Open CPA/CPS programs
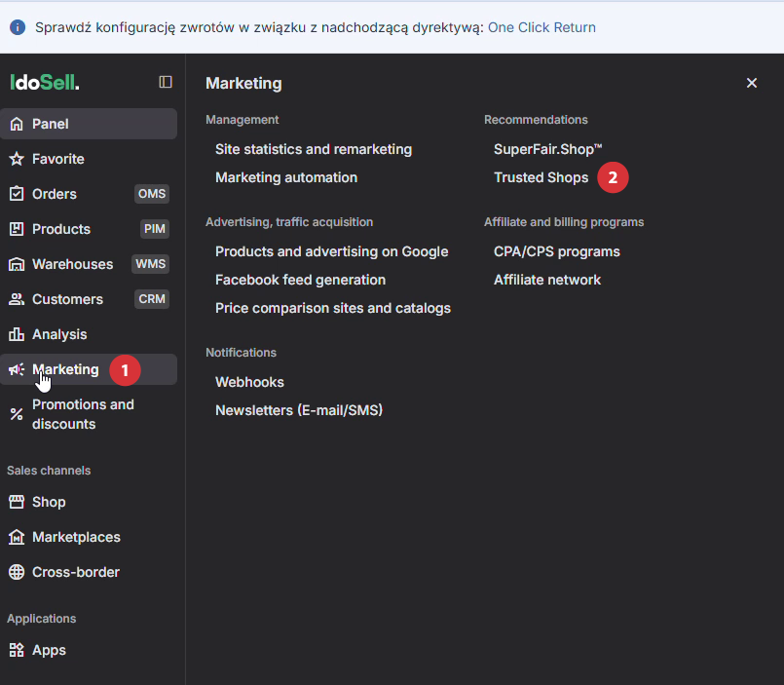 click(556, 251)
